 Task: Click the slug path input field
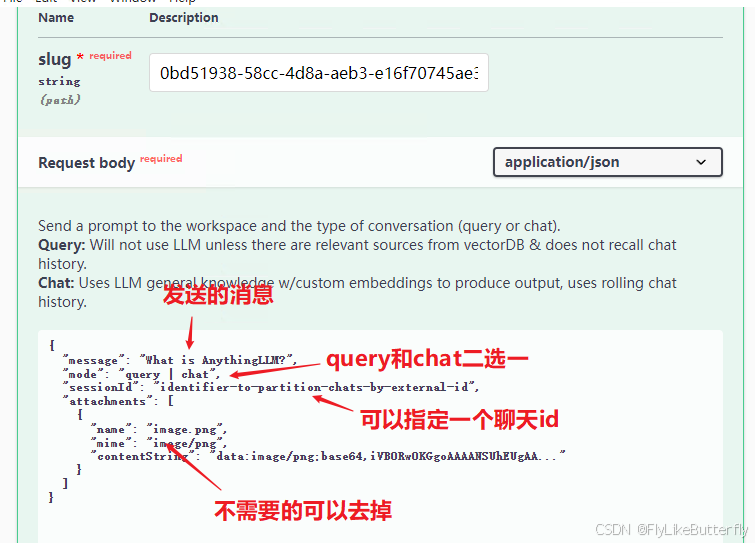point(319,73)
